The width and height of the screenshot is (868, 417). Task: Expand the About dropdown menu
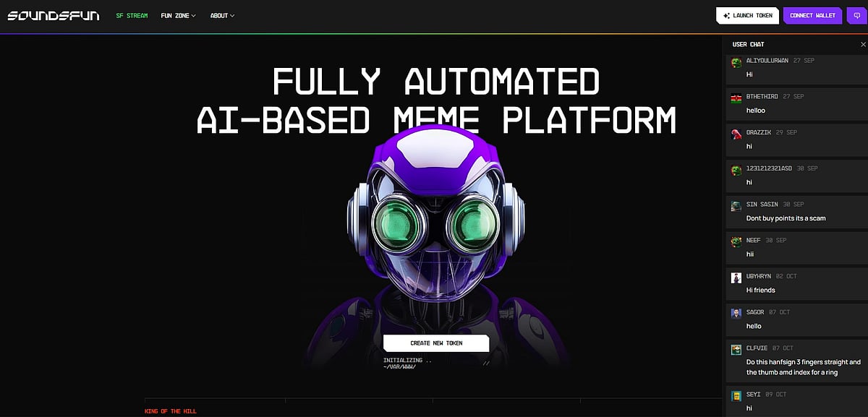click(222, 15)
